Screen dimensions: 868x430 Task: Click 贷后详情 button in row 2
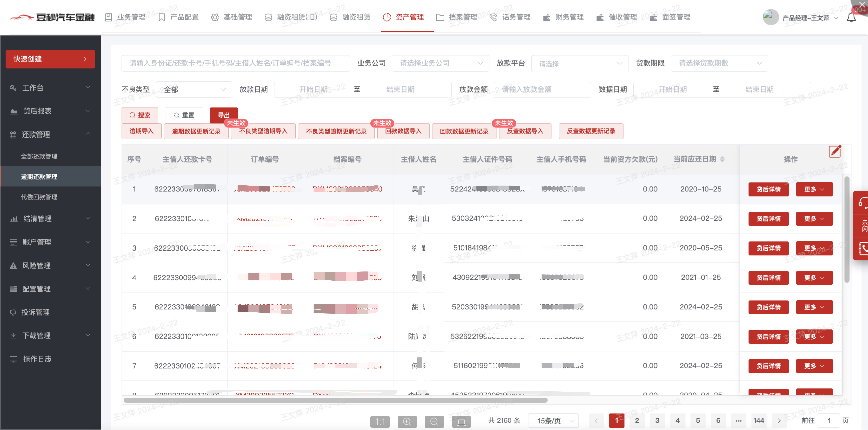coord(768,218)
